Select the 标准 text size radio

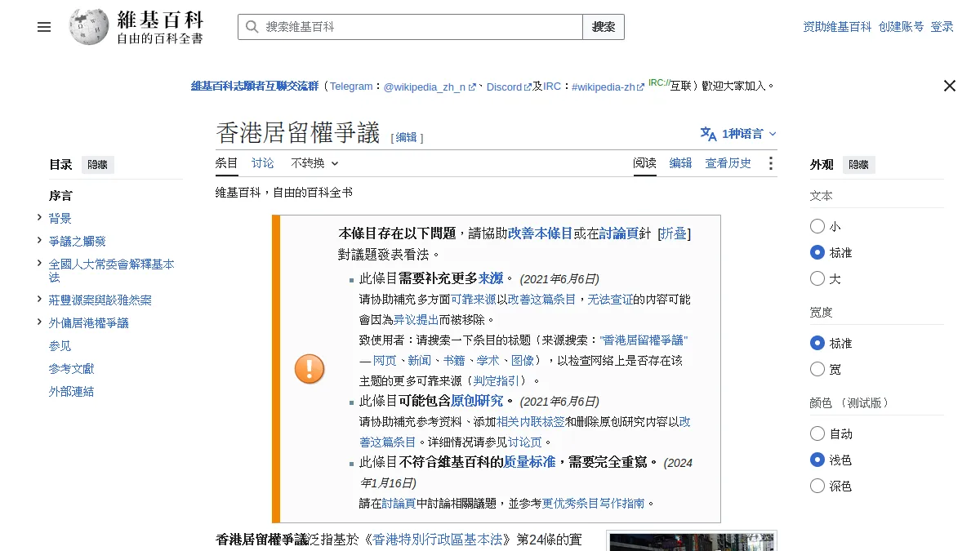pyautogui.click(x=817, y=252)
